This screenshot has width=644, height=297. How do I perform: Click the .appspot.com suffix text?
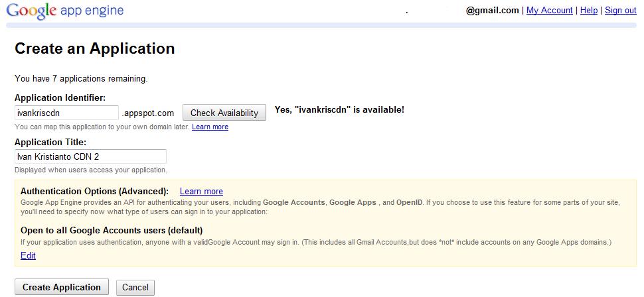point(148,113)
